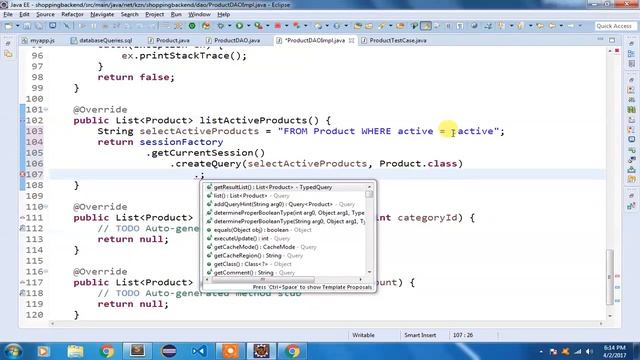This screenshot has height=360, width=640.
Task: Open the Coverage dropdown arrow
Action: (267, 26)
